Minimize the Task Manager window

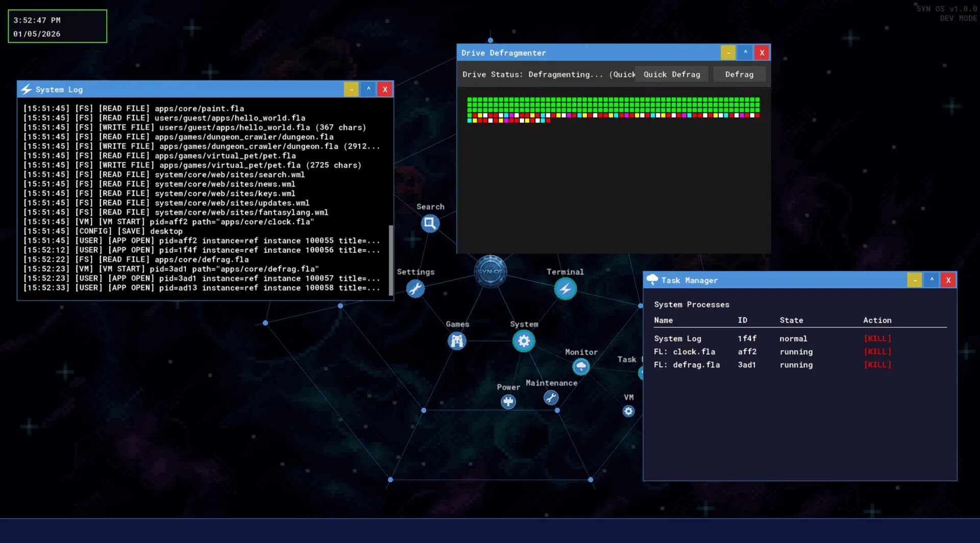point(914,280)
